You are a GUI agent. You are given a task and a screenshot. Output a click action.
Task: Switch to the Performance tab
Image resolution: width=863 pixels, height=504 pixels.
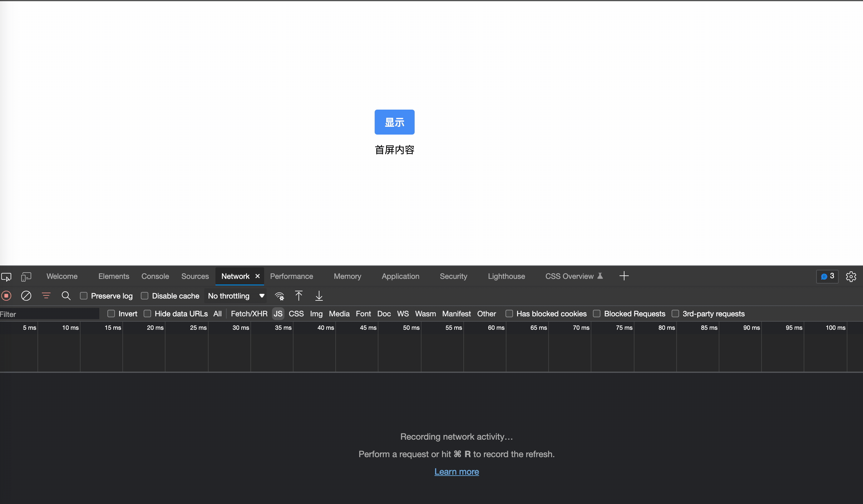pyautogui.click(x=291, y=276)
